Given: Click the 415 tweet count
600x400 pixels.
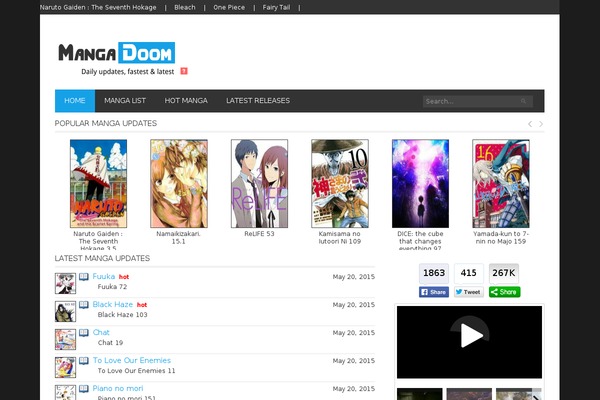Looking at the screenshot, I should (x=469, y=273).
